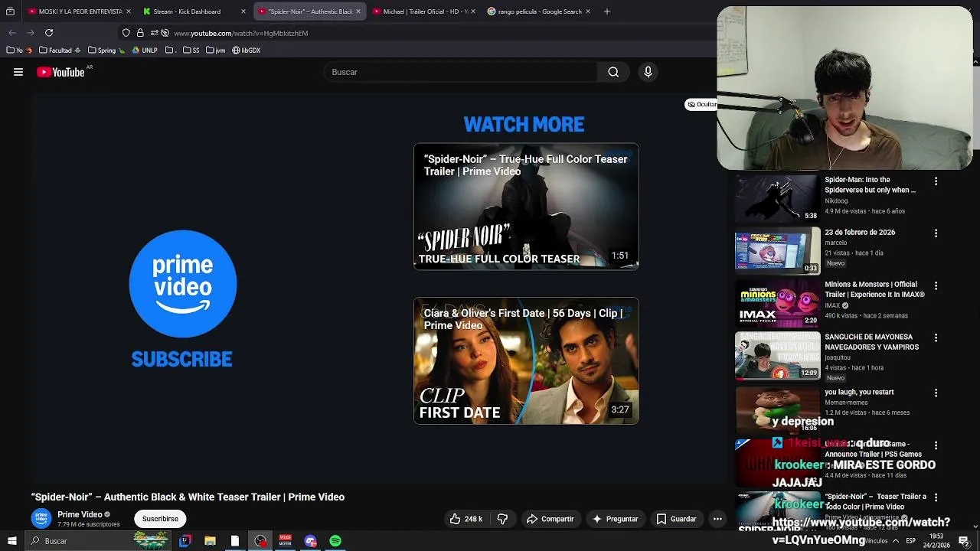Click the padlock site info icon

(x=140, y=33)
